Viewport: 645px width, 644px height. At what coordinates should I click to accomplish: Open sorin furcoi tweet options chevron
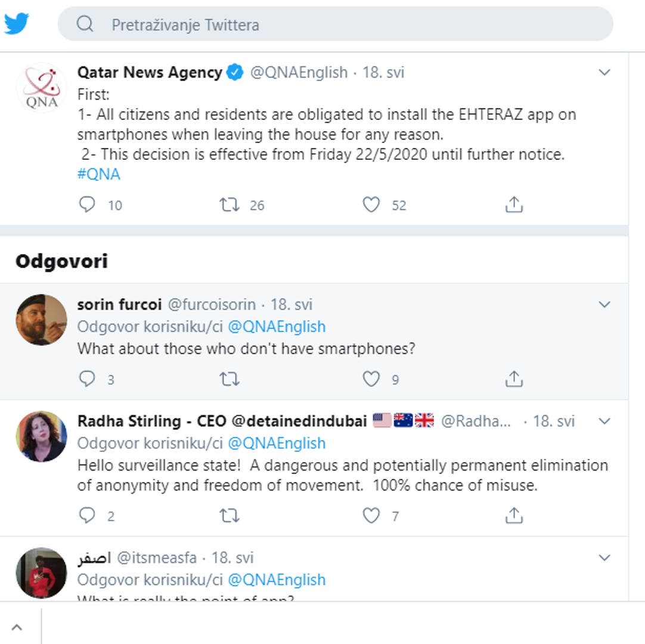(604, 305)
